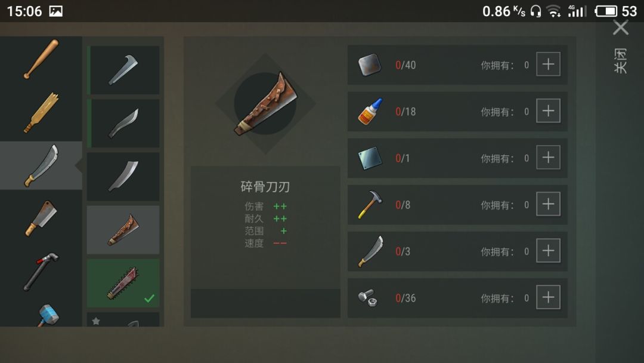This screenshot has height=363, width=644.
Task: Select the broken wooden plank weapon
Action: (41, 112)
